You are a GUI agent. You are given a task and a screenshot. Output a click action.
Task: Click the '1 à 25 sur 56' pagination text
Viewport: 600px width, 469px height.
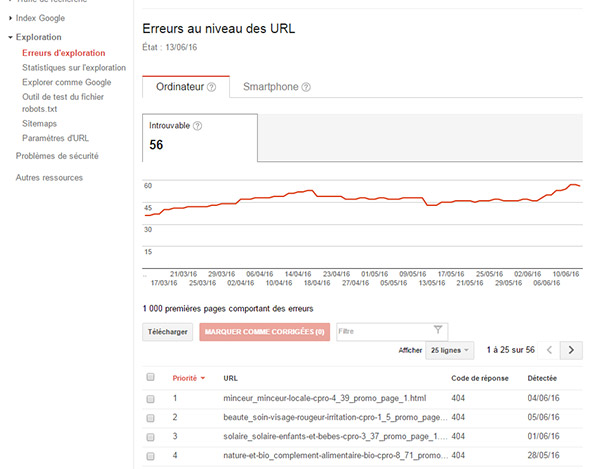(510, 350)
